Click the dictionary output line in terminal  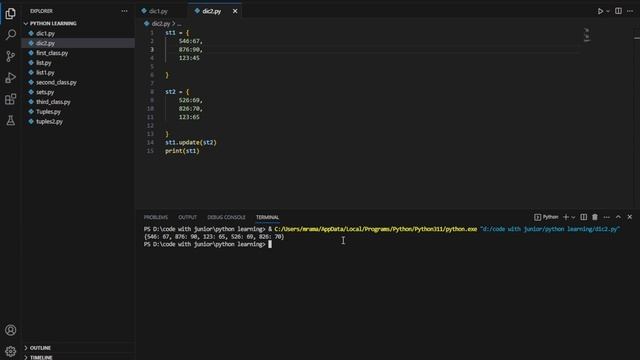[214, 237]
